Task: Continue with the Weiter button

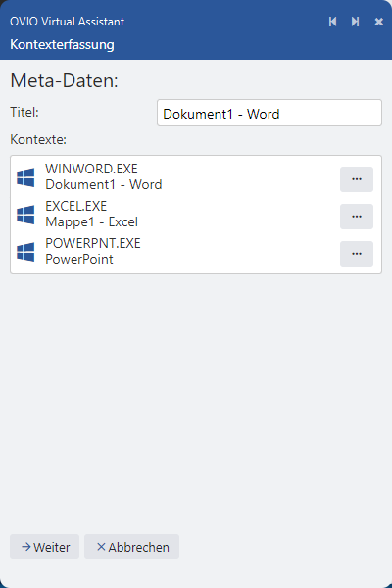Action: 45,547
